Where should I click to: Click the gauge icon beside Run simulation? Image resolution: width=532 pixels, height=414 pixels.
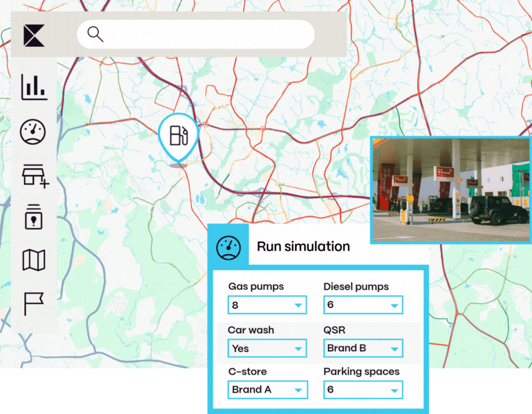(228, 247)
